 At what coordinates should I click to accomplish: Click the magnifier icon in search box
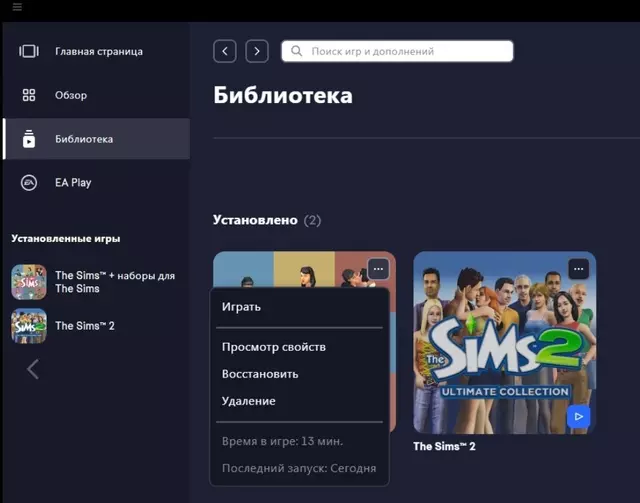click(x=297, y=51)
